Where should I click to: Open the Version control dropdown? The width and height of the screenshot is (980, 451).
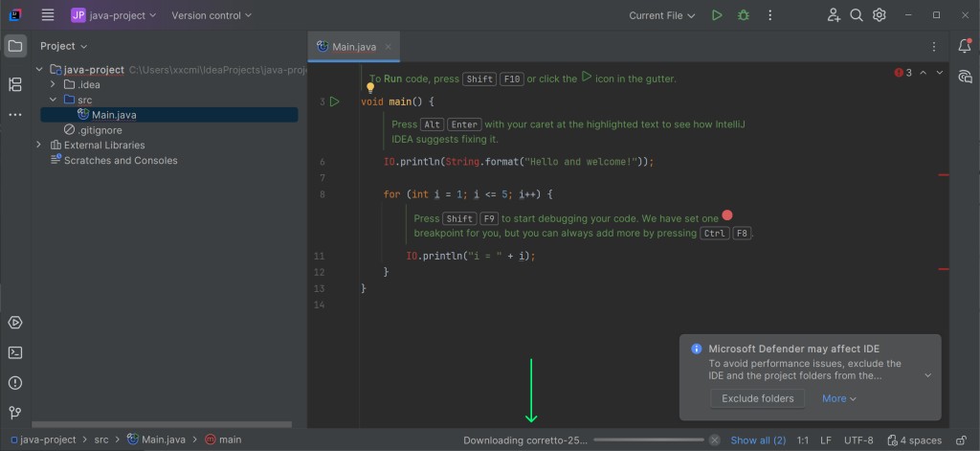(x=212, y=15)
